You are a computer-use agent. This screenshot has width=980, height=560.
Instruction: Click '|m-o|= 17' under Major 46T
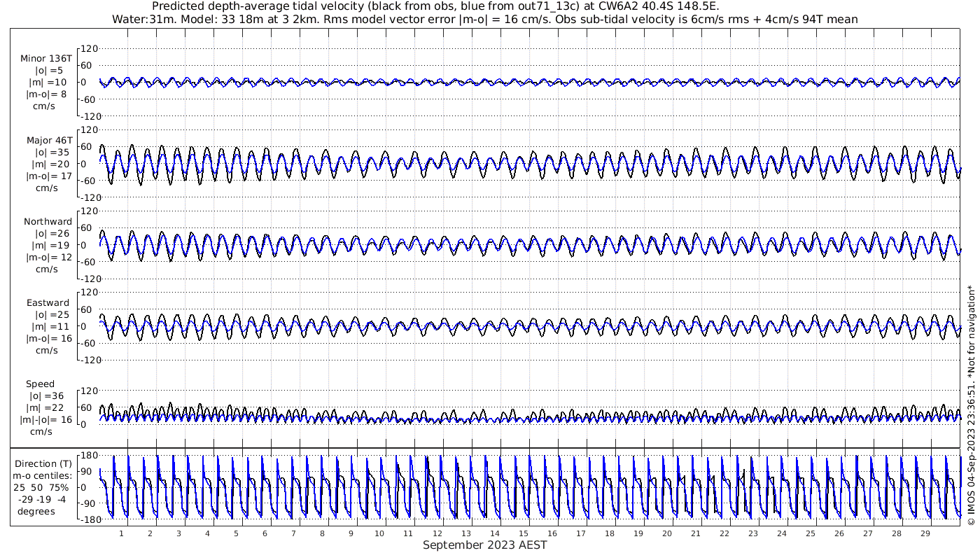point(49,176)
